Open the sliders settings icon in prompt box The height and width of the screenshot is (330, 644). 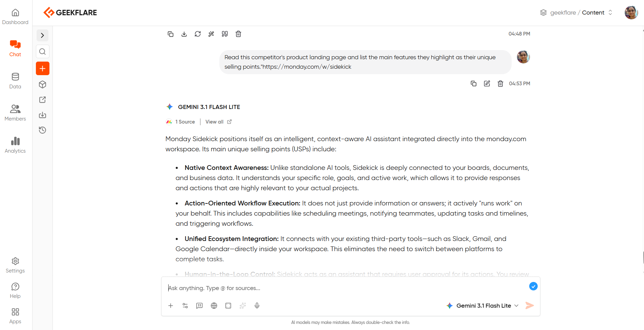point(185,306)
